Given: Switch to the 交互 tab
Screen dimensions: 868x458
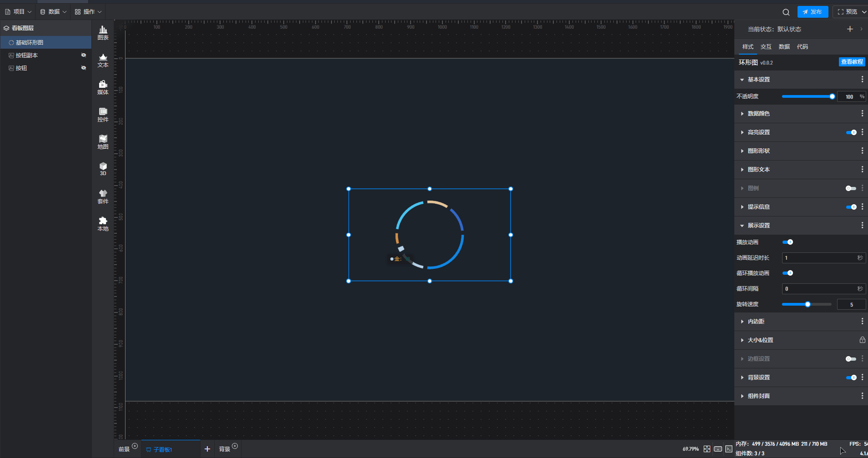Looking at the screenshot, I should (766, 47).
